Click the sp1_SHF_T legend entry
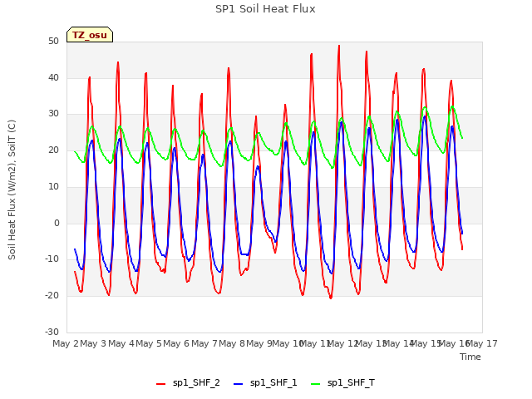Screen dimensions: 532x399 tap(342, 383)
